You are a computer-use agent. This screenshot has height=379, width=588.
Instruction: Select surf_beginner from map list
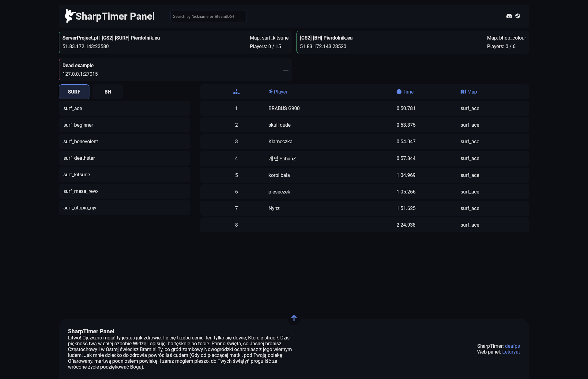pyautogui.click(x=124, y=125)
